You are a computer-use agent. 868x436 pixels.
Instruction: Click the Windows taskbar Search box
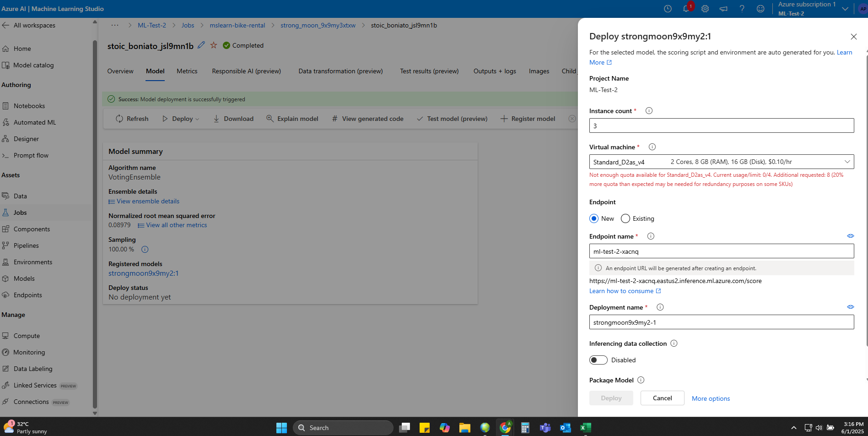tap(343, 428)
